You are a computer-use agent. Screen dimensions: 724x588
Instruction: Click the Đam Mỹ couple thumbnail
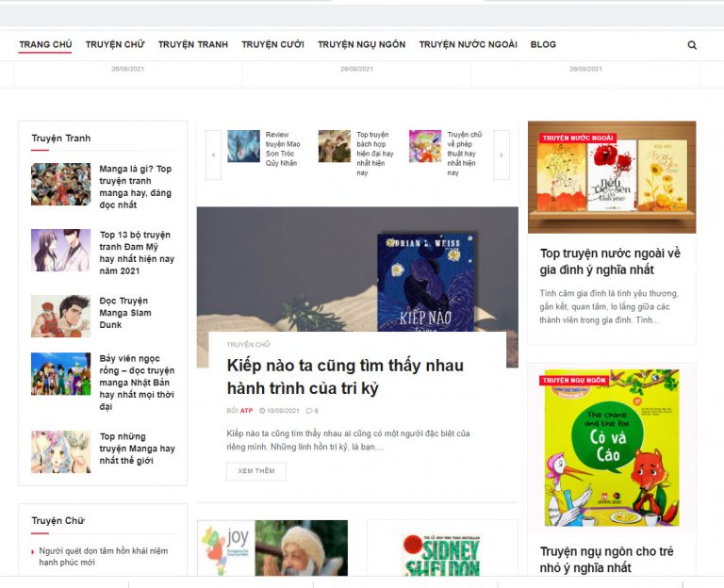[x=61, y=250]
